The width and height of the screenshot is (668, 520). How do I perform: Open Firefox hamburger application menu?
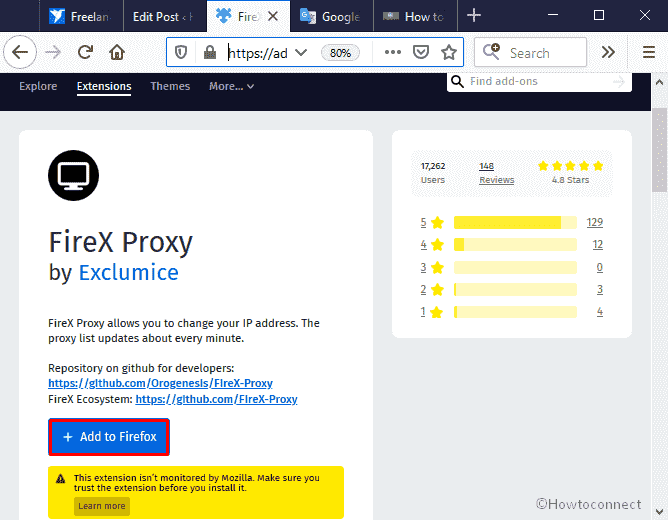click(649, 52)
